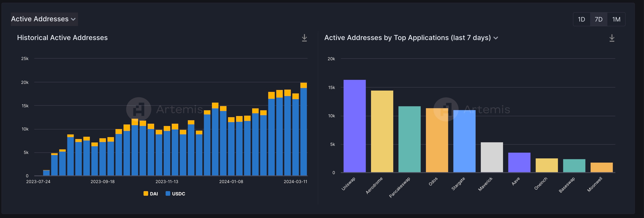This screenshot has height=218, width=644.
Task: Click the Aerodrome axis label
Action: coord(374,185)
